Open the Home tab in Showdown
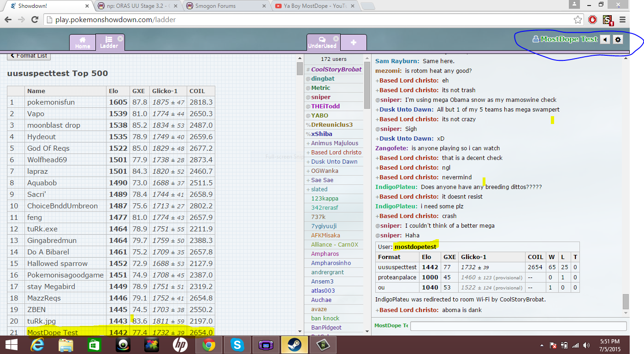Image resolution: width=644 pixels, height=354 pixels. click(x=83, y=42)
